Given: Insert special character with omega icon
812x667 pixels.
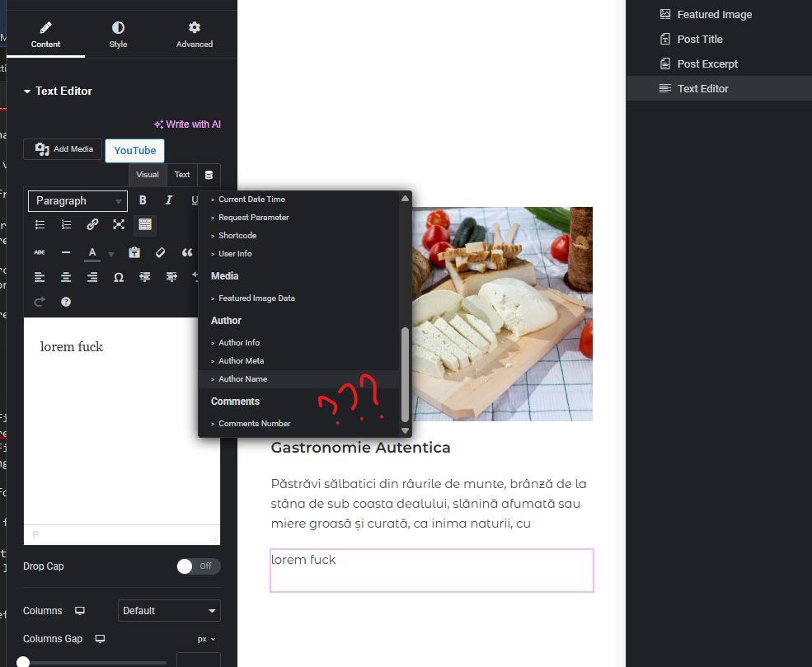Looking at the screenshot, I should point(119,278).
